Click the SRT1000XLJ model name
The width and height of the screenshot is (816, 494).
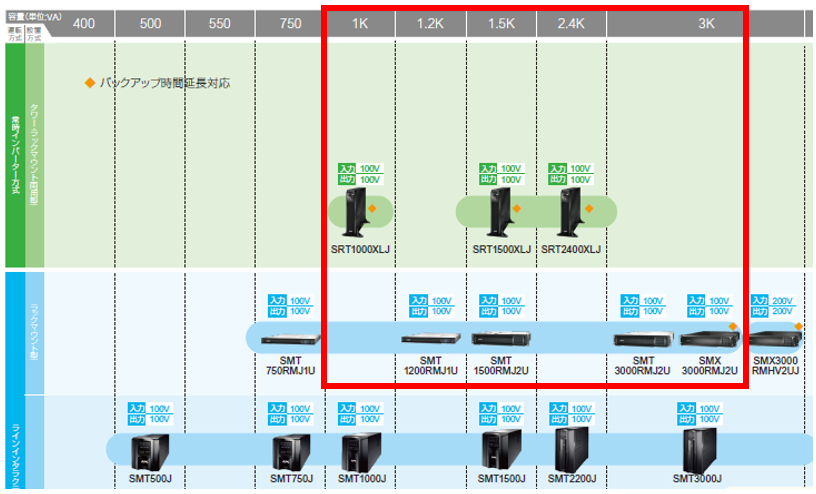coord(360,249)
